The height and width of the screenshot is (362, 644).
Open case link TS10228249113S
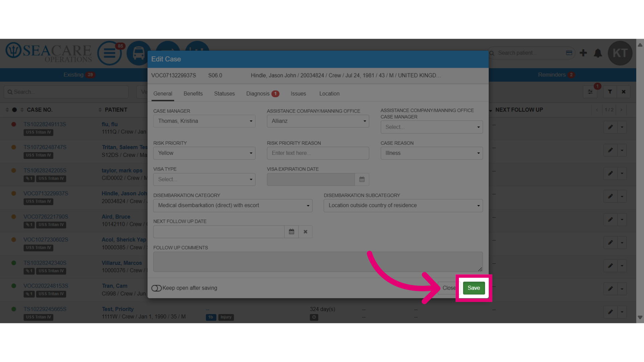coord(45,124)
